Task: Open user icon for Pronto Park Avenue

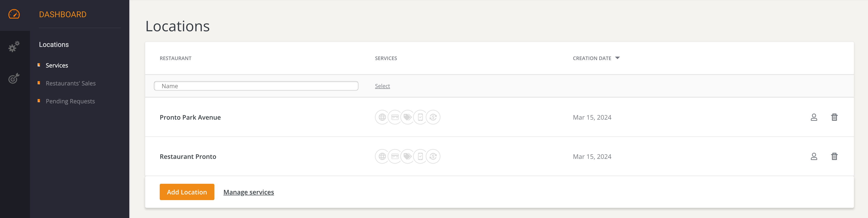Action: [814, 117]
